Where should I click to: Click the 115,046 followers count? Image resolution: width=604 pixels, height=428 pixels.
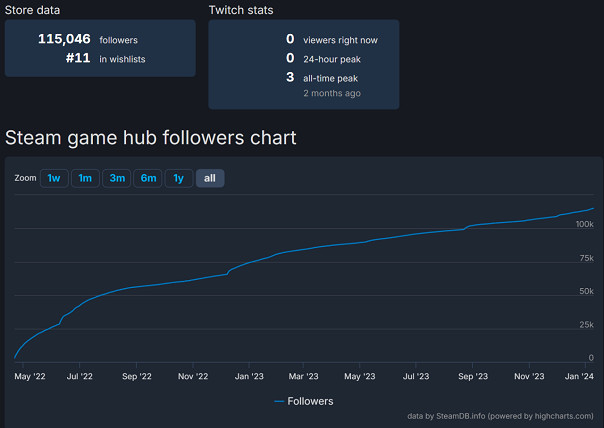[65, 39]
